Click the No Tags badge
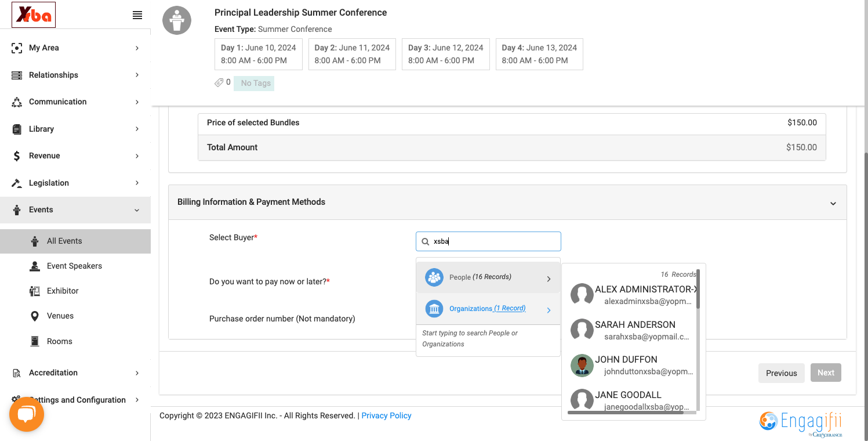Screen dimensions: 868x441 [254, 84]
